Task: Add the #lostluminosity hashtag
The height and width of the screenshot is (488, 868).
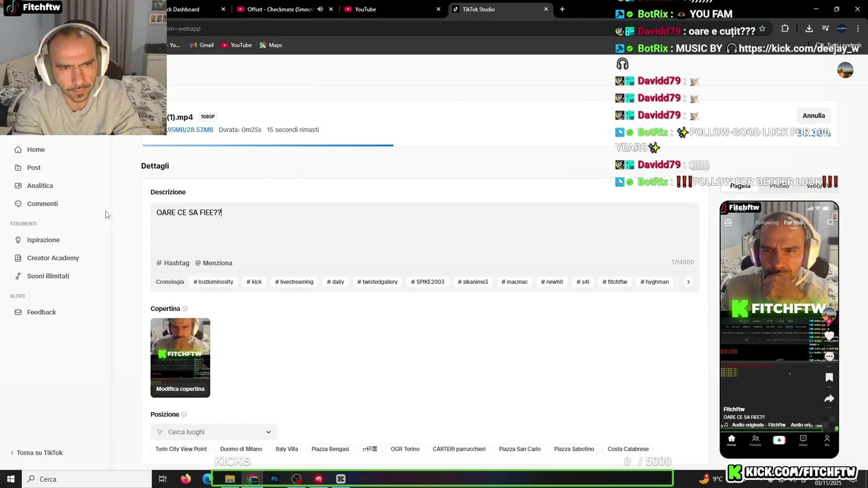Action: (x=214, y=282)
